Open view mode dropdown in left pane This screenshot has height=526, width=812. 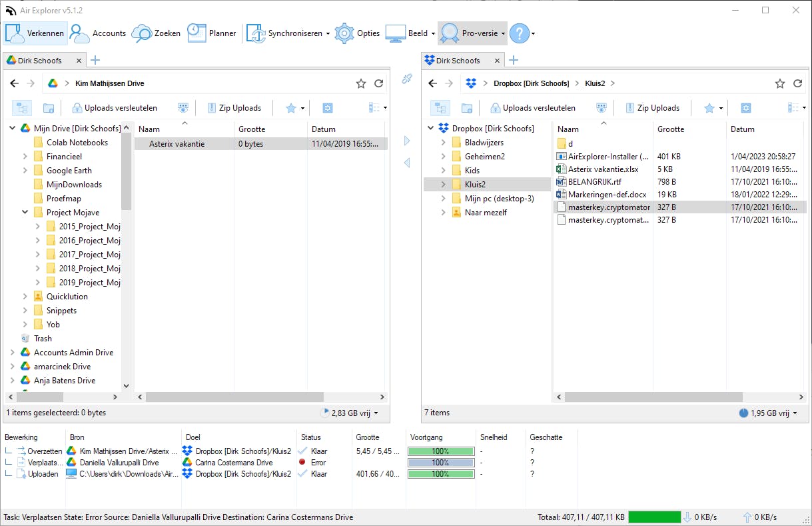(378, 108)
